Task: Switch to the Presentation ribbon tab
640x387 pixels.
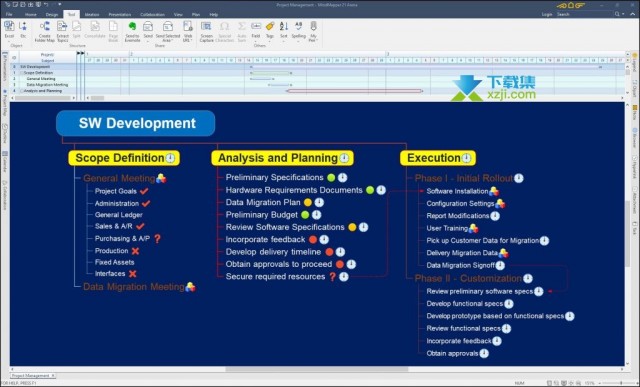Action: [x=120, y=14]
